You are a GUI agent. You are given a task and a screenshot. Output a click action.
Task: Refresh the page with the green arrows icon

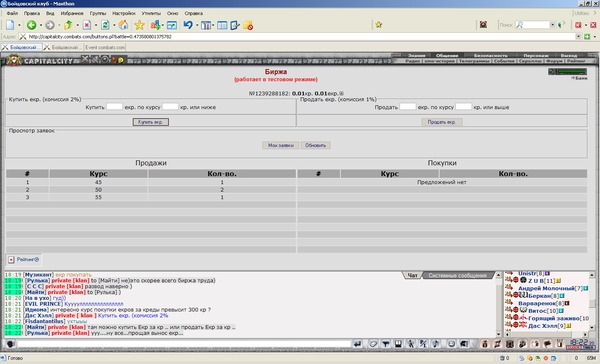105,25
